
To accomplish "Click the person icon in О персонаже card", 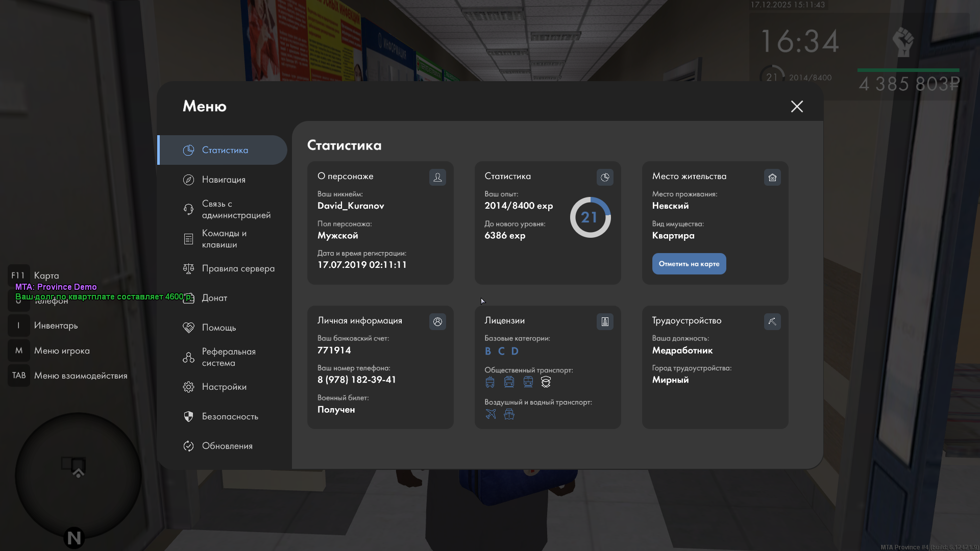I will (437, 177).
